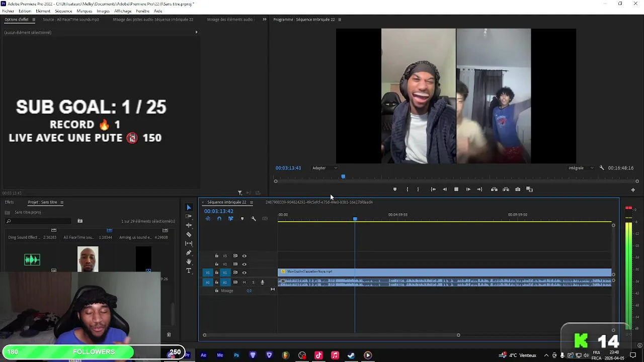
Task: Select the Ripple Edit tool
Action: click(189, 225)
